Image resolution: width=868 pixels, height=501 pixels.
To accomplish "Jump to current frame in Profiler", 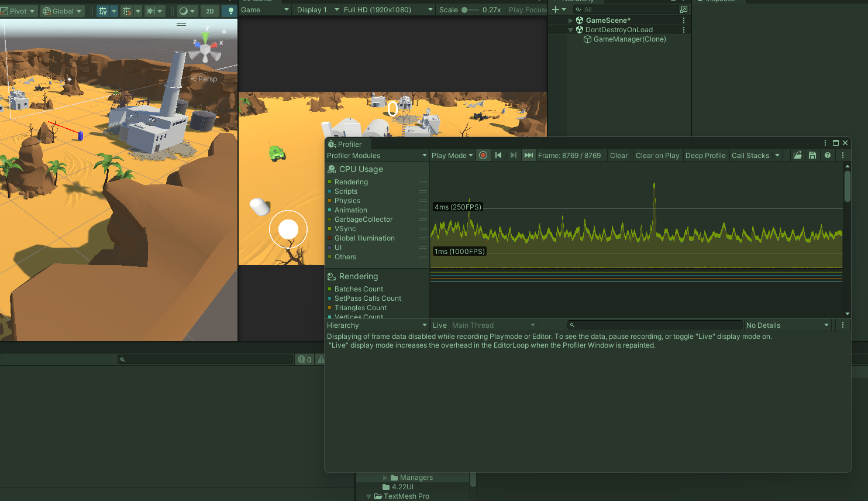I will point(528,156).
